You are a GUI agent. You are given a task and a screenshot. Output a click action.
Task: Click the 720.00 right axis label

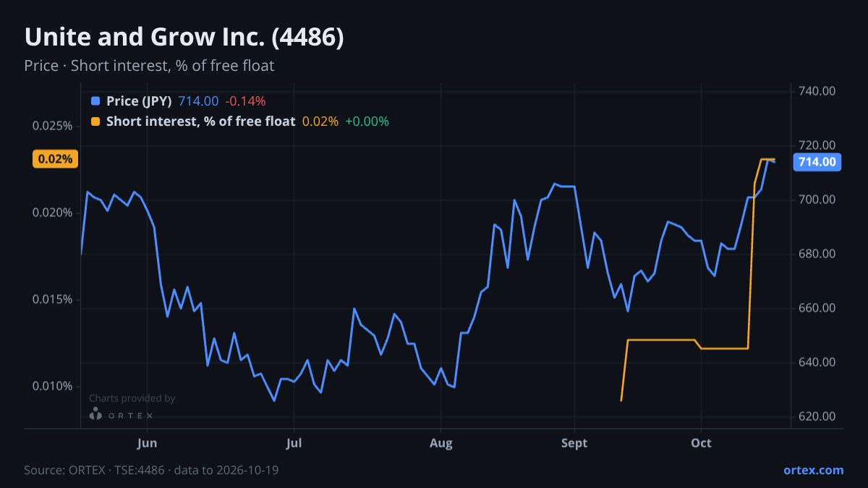(817, 145)
